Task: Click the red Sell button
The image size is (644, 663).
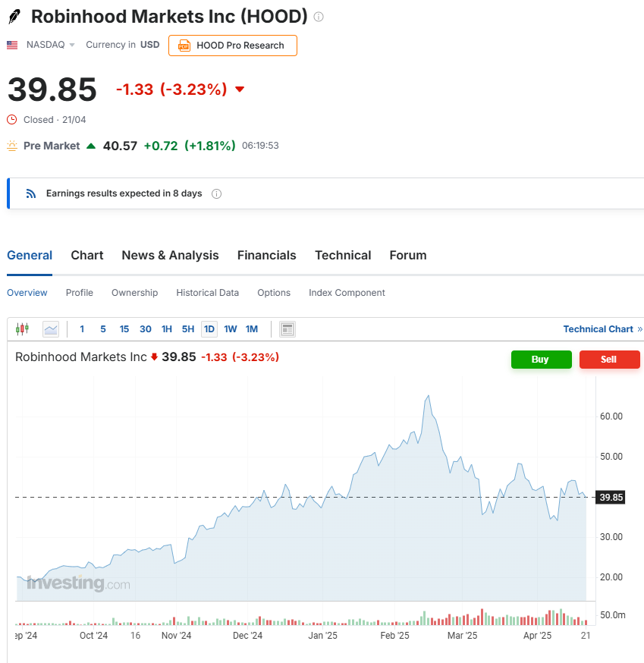Action: point(609,360)
